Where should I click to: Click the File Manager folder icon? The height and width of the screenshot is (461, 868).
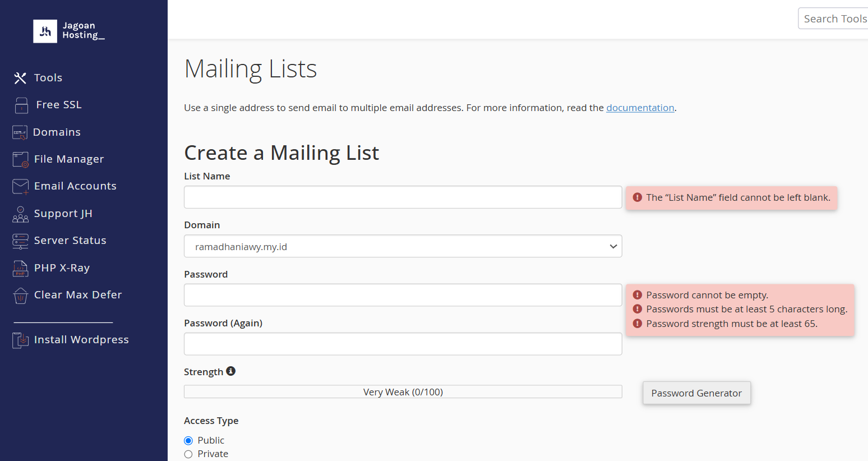click(x=21, y=159)
